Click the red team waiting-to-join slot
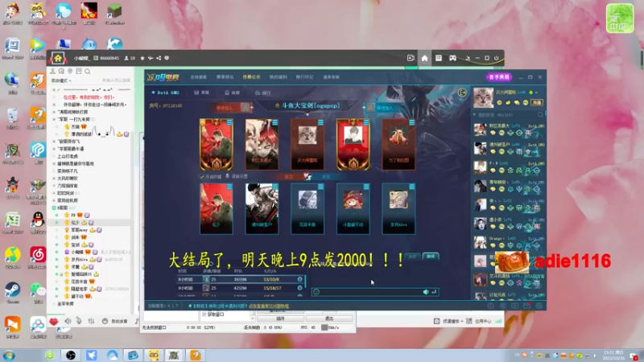Screen dimensions: 644x362 click(x=233, y=108)
